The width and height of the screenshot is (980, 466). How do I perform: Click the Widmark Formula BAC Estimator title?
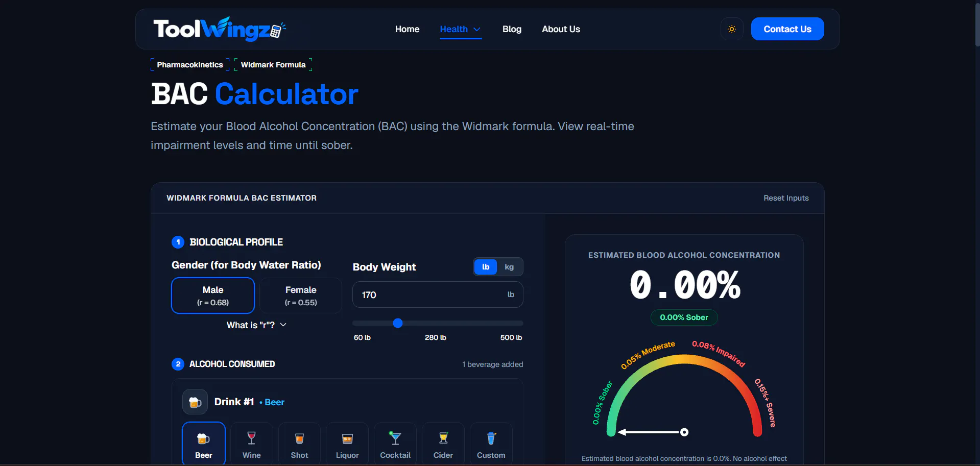click(x=242, y=198)
